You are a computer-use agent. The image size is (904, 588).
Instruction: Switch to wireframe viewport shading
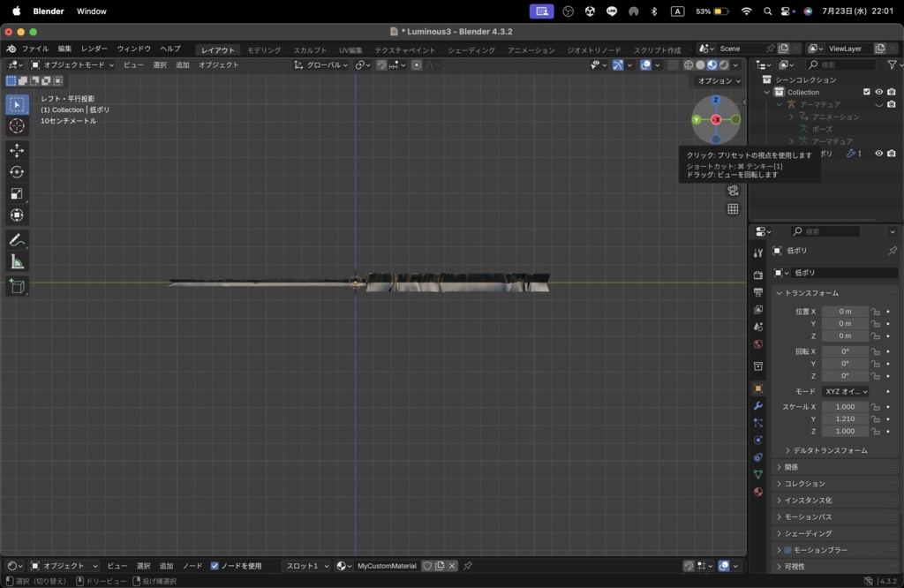pos(689,65)
